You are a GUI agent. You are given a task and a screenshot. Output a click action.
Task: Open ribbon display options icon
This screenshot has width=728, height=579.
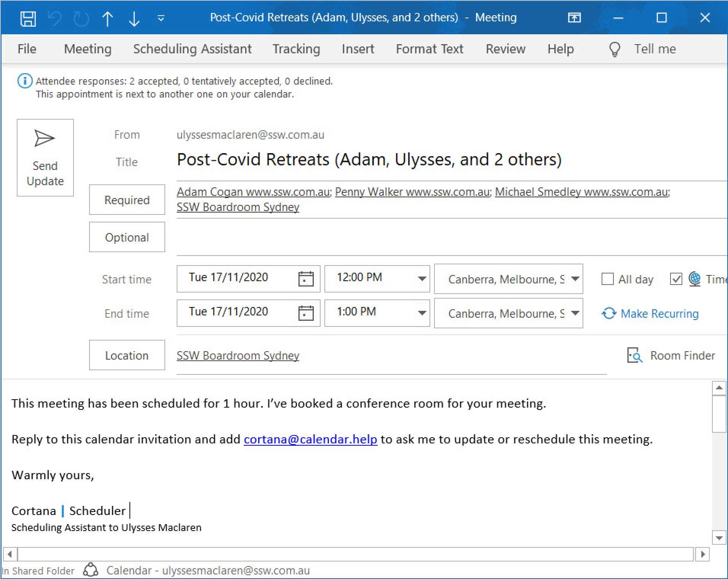(x=574, y=18)
